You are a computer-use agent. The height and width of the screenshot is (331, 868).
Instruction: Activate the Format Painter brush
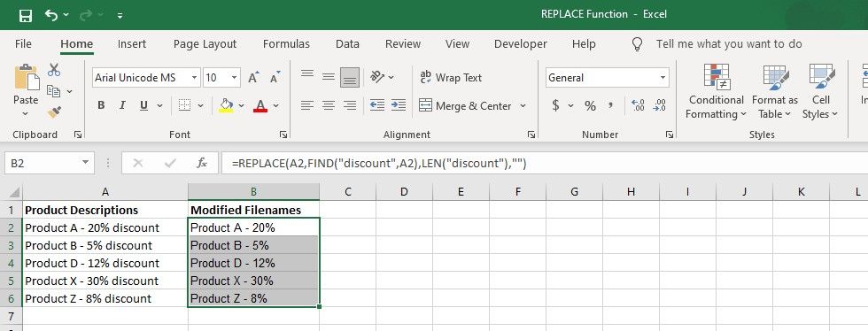54,112
